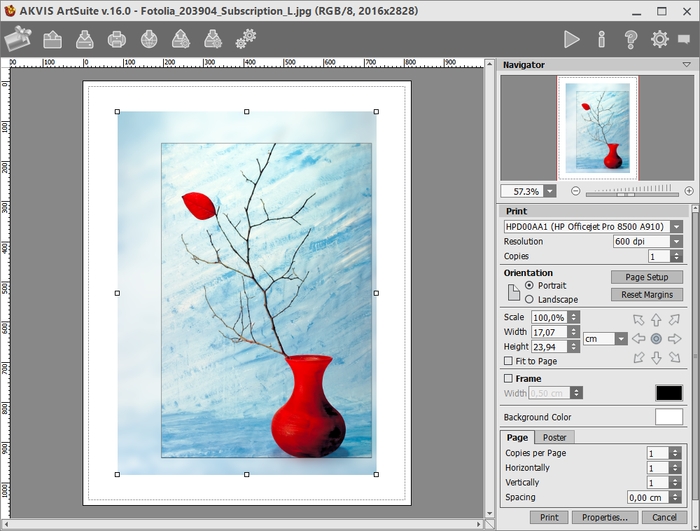Open batch processing gears icon

tap(245, 40)
